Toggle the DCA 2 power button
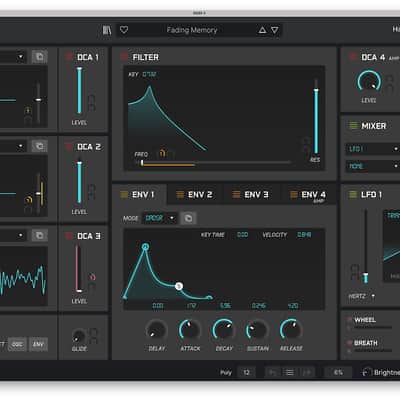The image size is (400, 400). pyautogui.click(x=69, y=146)
